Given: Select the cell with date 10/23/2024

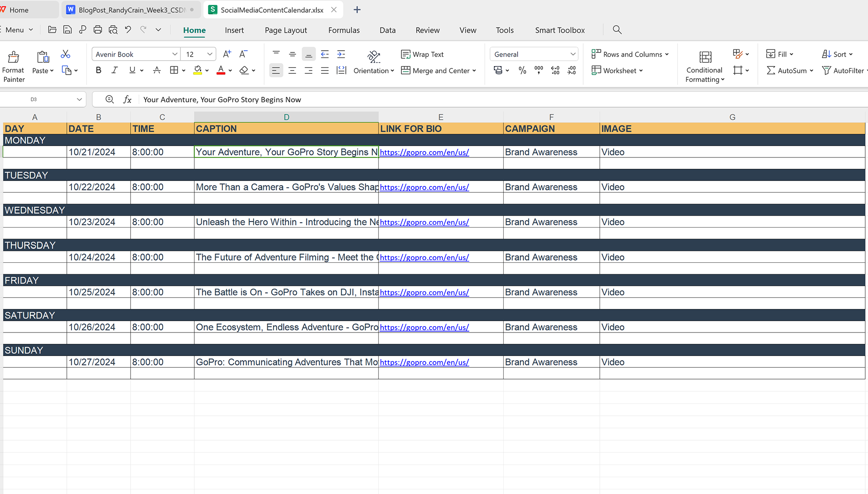Looking at the screenshot, I should [99, 222].
